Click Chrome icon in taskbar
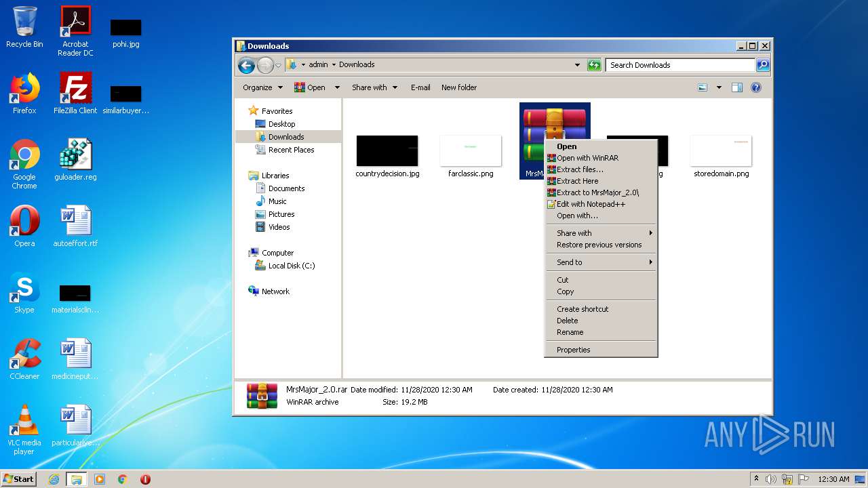Image resolution: width=868 pixels, height=488 pixels. tap(122, 479)
